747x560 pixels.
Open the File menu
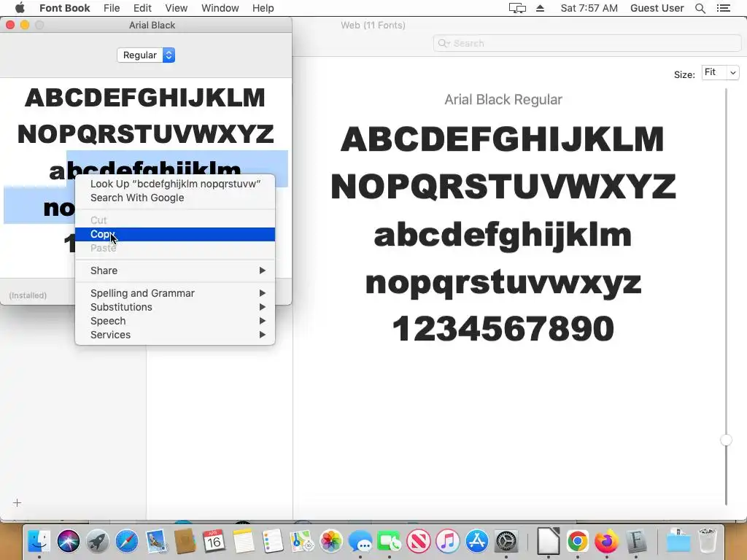[x=112, y=8]
